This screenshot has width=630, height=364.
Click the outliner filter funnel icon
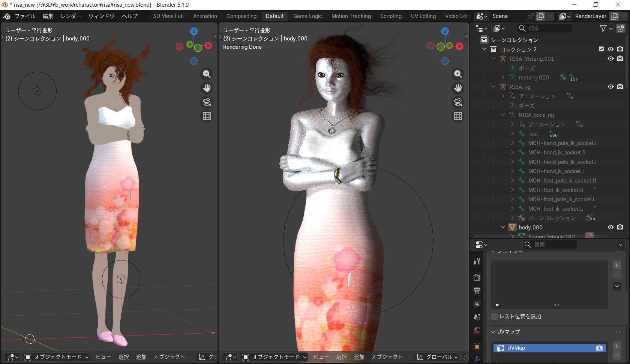tap(603, 28)
